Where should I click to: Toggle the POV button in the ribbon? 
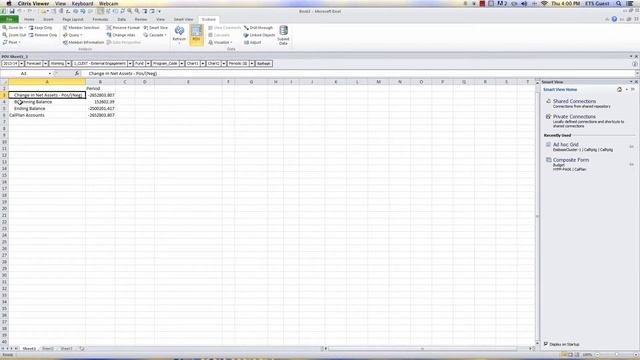pyautogui.click(x=196, y=34)
